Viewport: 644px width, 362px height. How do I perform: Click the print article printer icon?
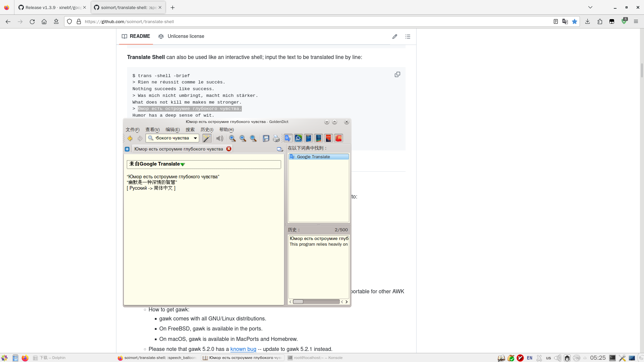[276, 138]
